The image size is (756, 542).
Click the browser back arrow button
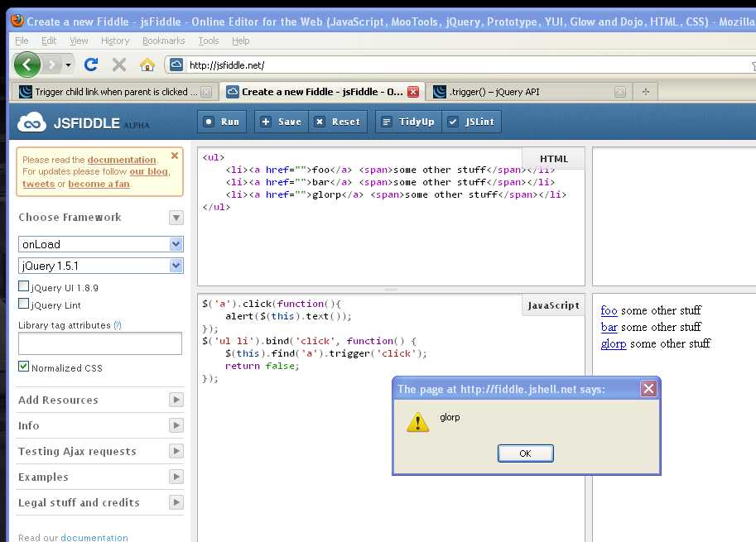pos(27,64)
